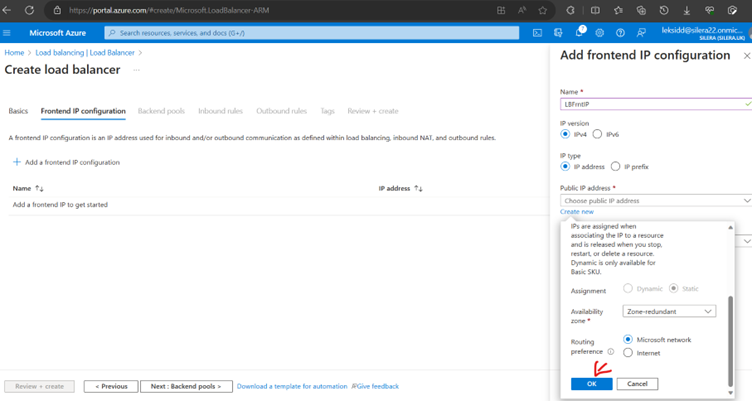752x401 pixels.
Task: Select the IPv6 radio button
Action: [598, 134]
